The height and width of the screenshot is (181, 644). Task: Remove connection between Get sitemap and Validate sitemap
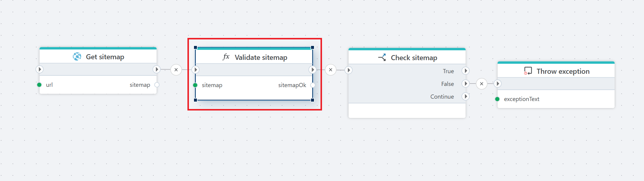tap(176, 70)
